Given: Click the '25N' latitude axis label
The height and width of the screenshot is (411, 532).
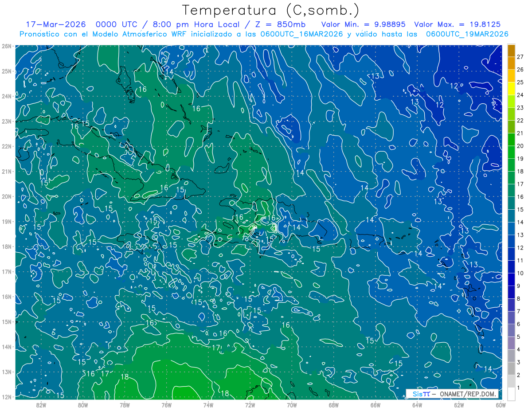Looking at the screenshot, I should point(6,71).
